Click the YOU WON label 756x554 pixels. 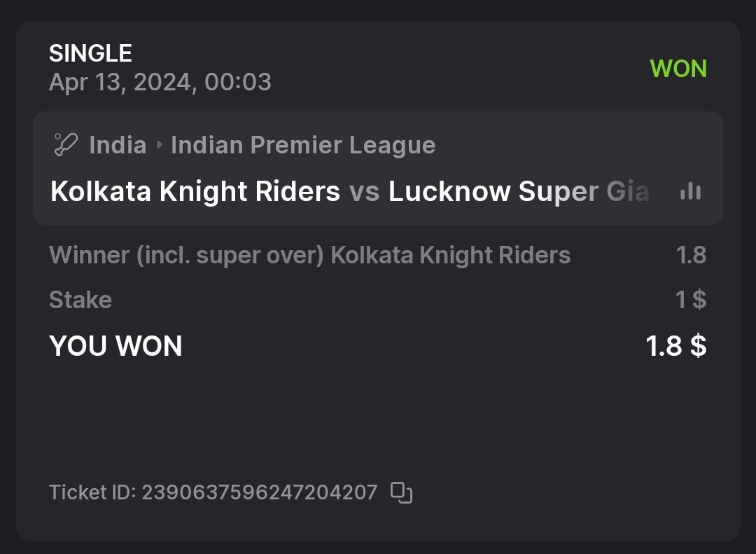click(115, 346)
